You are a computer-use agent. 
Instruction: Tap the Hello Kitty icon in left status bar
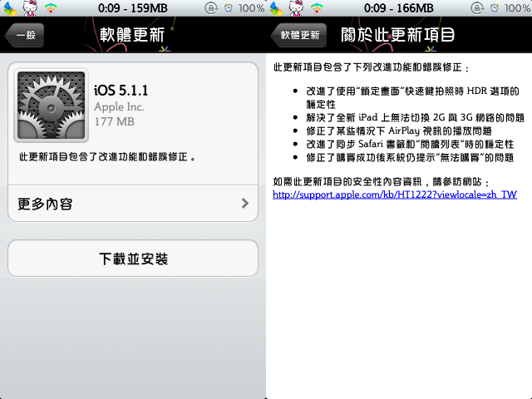pos(30,8)
